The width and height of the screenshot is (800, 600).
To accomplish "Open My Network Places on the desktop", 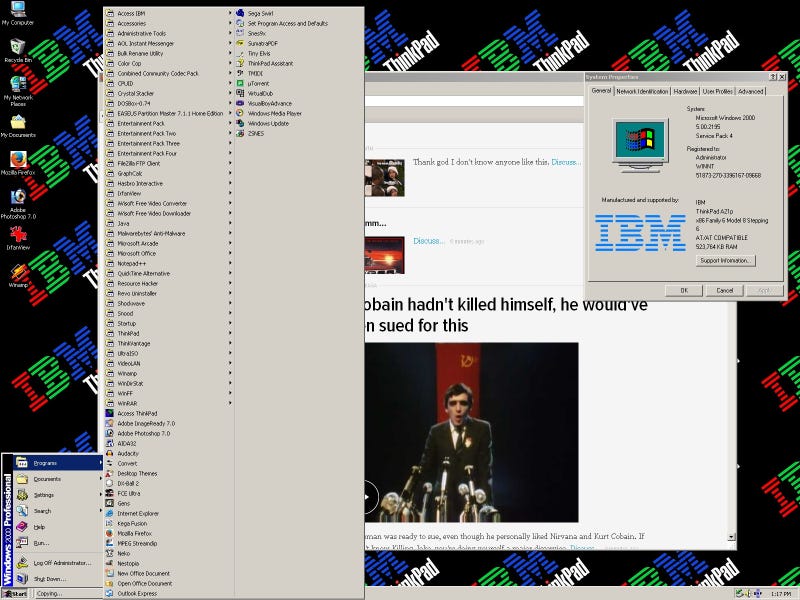I will [18, 91].
